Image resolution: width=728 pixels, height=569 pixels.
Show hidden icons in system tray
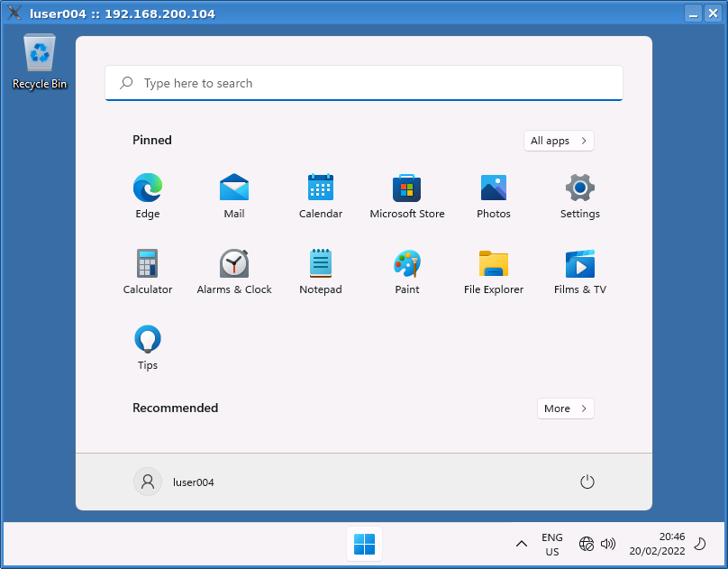522,544
